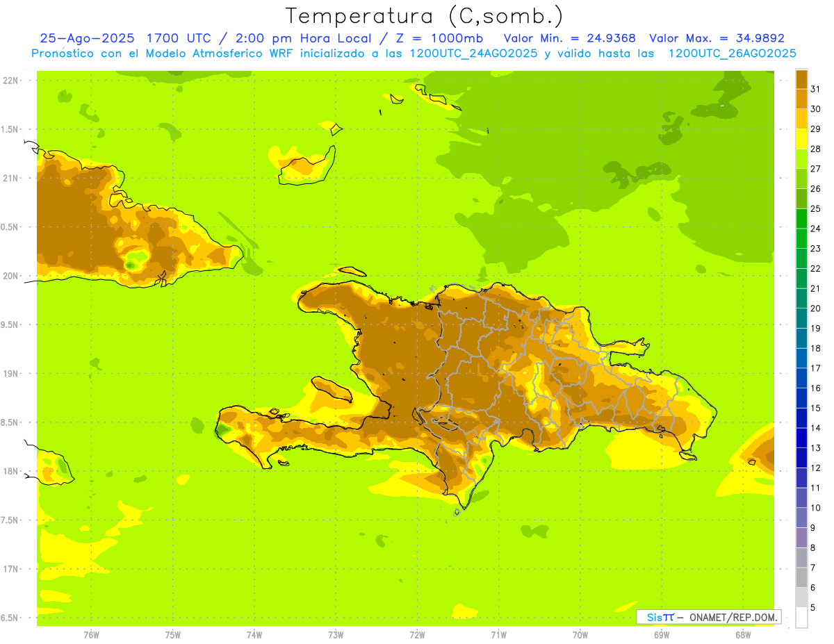Click the colorbar legend label '5'

pyautogui.click(x=813, y=608)
